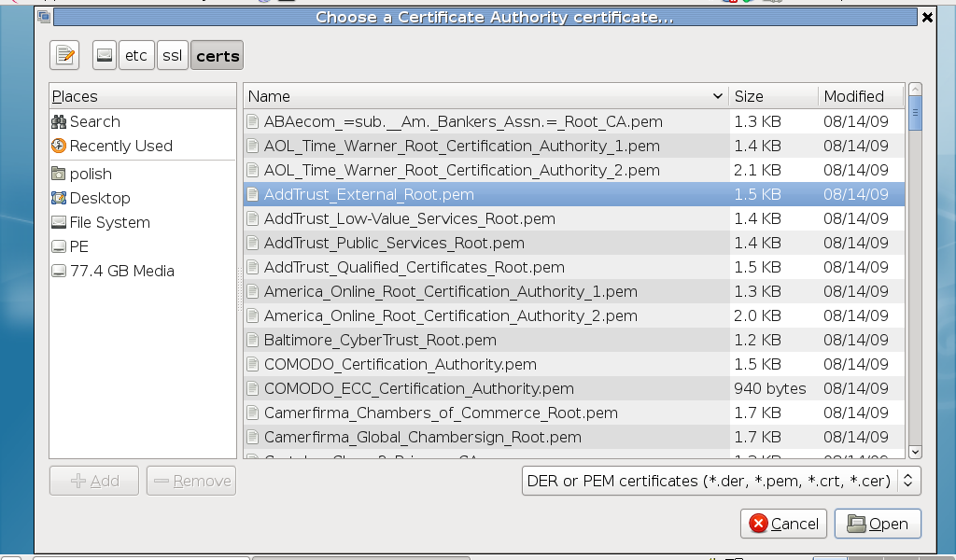Cancel the certificate chooser dialog

(784, 524)
